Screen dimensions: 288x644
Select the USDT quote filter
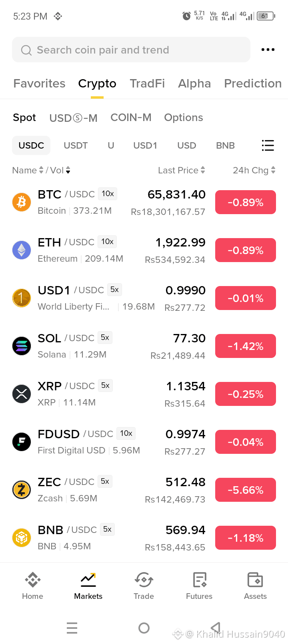click(x=76, y=145)
